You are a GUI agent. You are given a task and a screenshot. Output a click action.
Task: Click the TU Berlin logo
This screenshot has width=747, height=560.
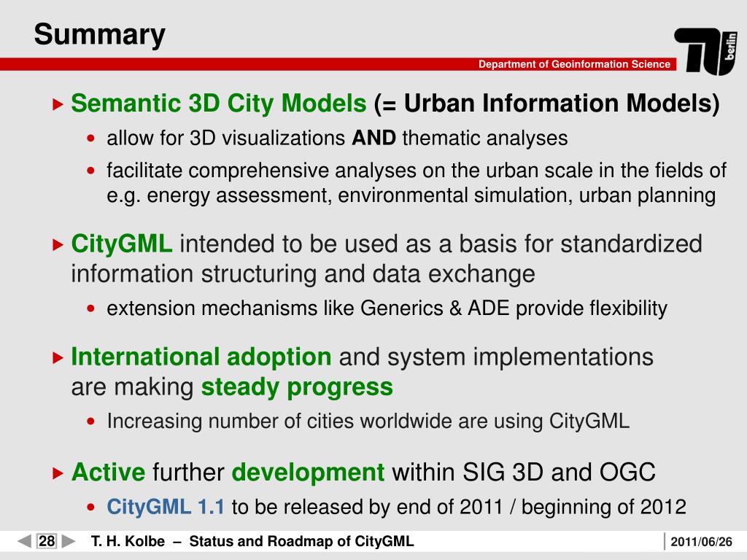click(x=706, y=51)
